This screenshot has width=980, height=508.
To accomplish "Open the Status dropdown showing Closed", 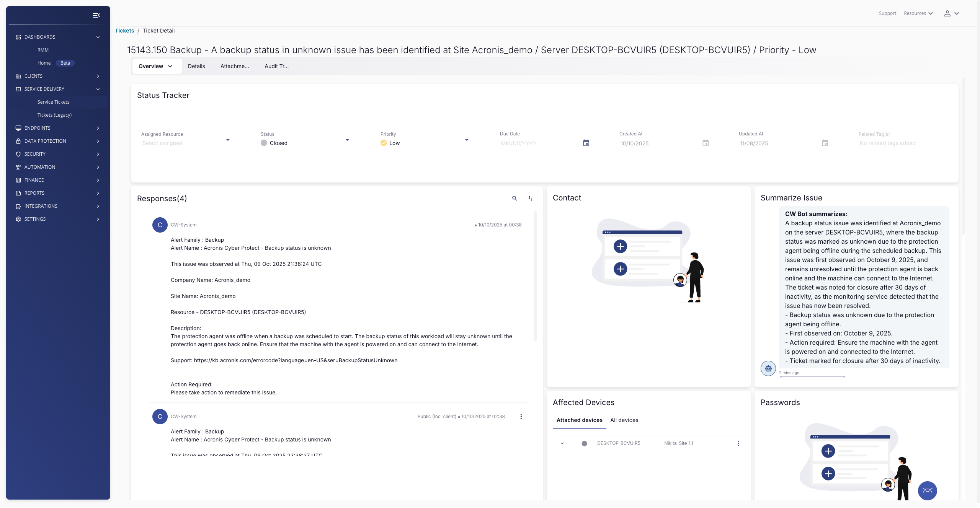I will [x=305, y=143].
